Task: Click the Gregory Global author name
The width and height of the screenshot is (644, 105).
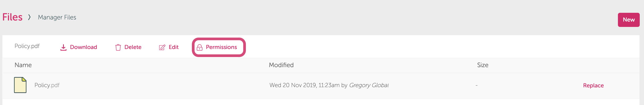Action: tap(369, 85)
